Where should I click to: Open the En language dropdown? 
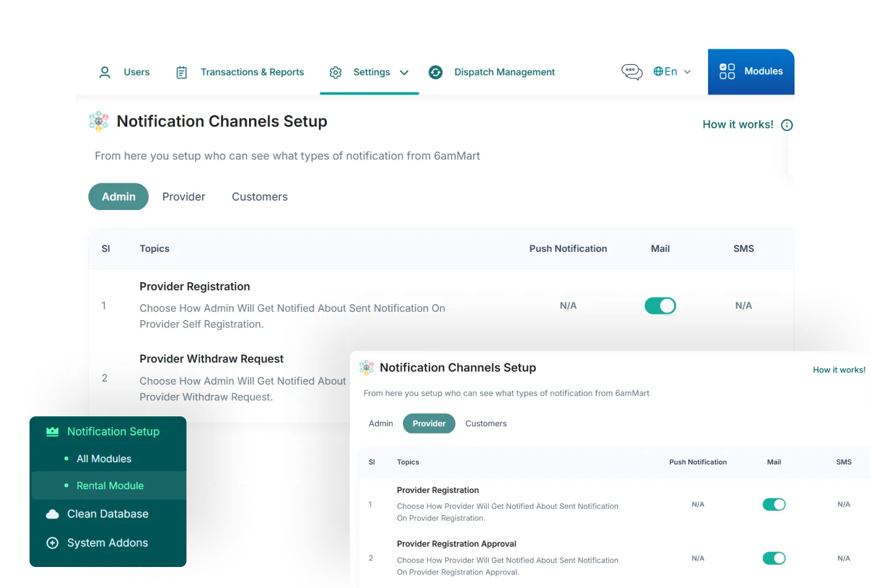pyautogui.click(x=672, y=72)
